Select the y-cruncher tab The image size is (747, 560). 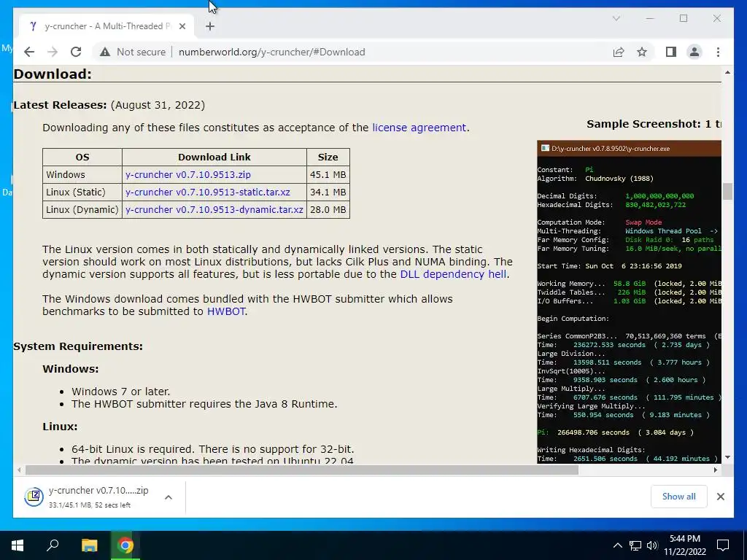(x=107, y=26)
